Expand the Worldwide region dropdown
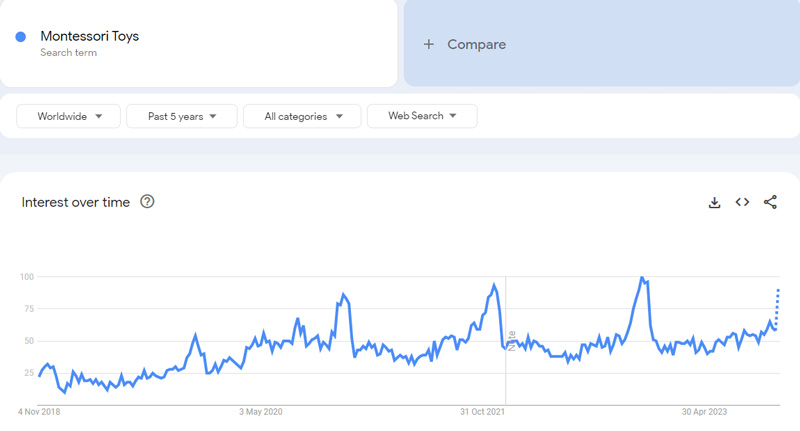This screenshot has width=800, height=431. coord(68,116)
